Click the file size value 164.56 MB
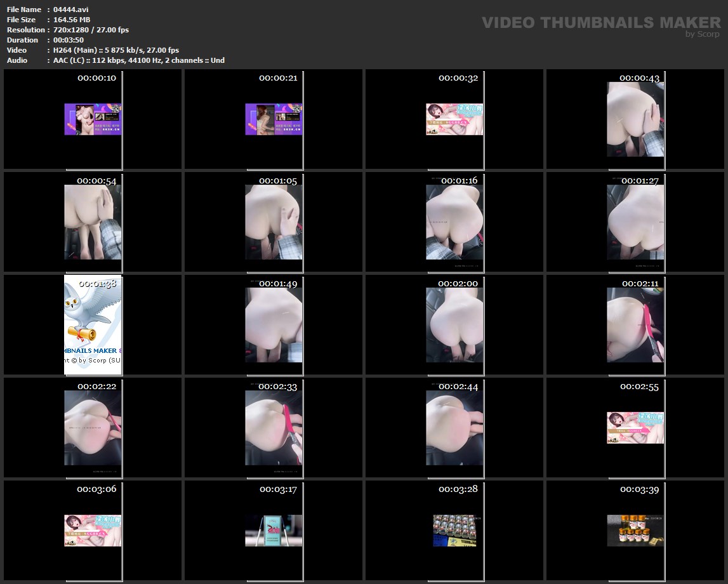 72,20
